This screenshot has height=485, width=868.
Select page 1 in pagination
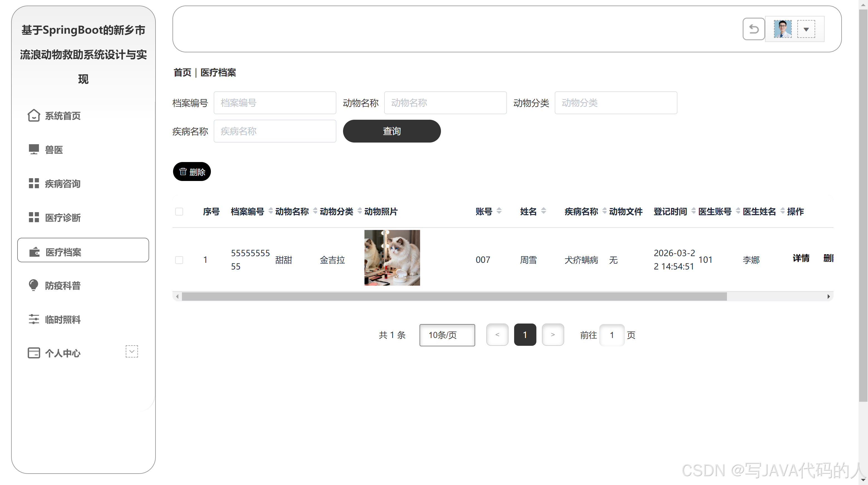[525, 335]
